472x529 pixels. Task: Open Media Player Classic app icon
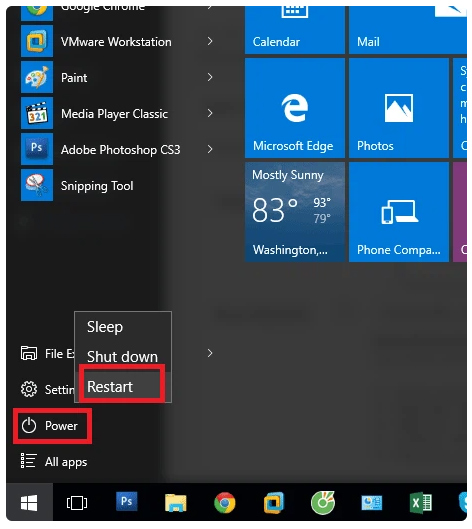[x=37, y=113]
